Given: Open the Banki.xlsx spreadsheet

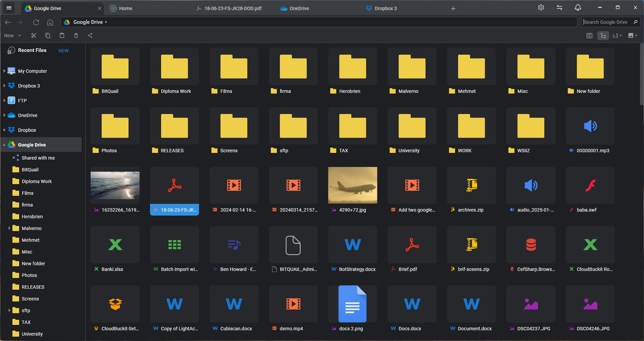Looking at the screenshot, I should pos(115,250).
